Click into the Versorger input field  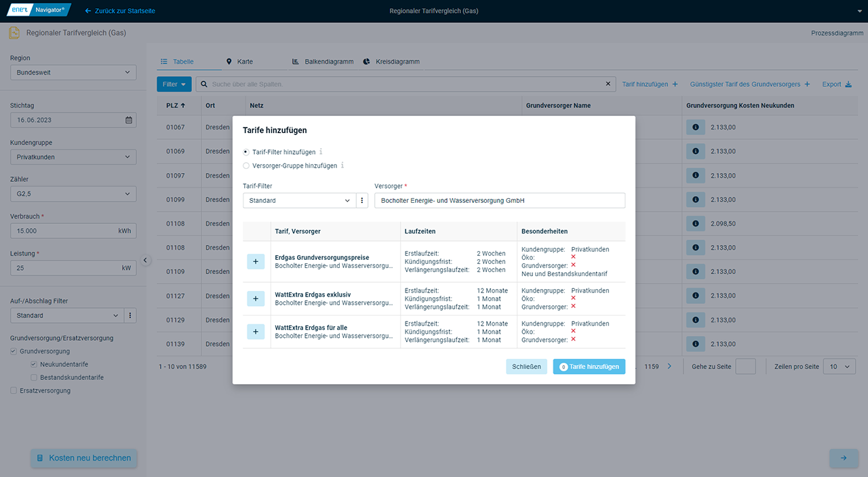[499, 201]
